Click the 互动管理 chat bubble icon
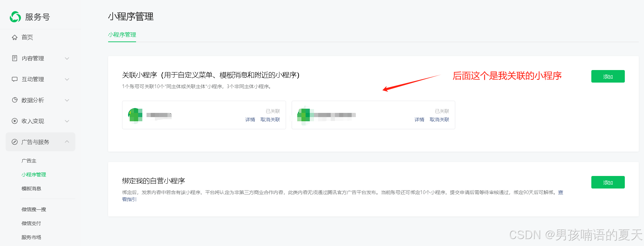 (x=15, y=79)
